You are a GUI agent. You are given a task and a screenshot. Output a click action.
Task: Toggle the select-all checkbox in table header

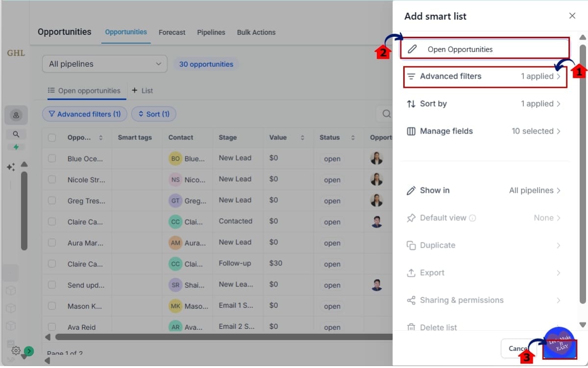52,138
